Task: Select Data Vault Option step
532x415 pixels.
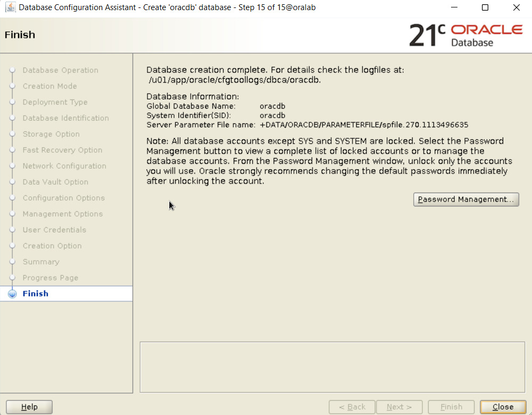Action: tap(55, 182)
